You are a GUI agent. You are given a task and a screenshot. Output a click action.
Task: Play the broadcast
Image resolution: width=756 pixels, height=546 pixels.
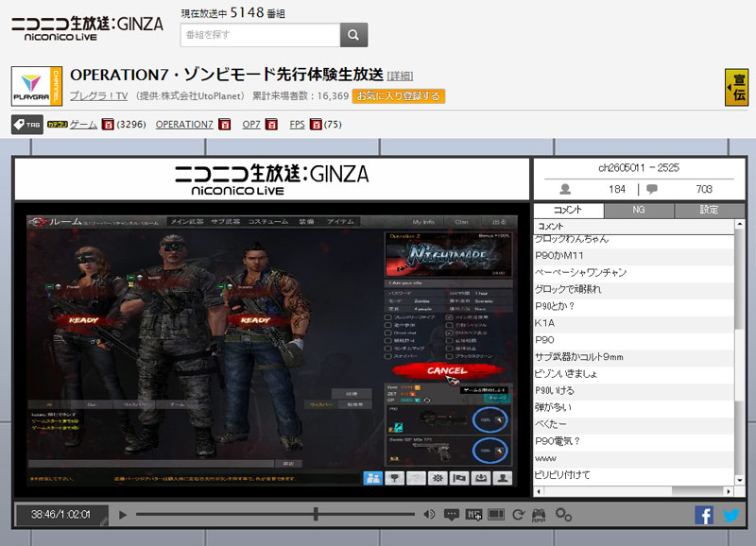(x=123, y=515)
